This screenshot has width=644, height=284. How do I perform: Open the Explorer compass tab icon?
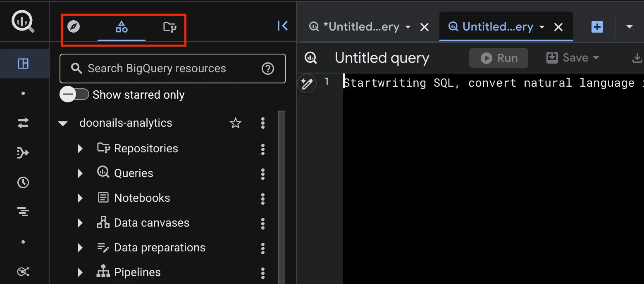tap(74, 27)
